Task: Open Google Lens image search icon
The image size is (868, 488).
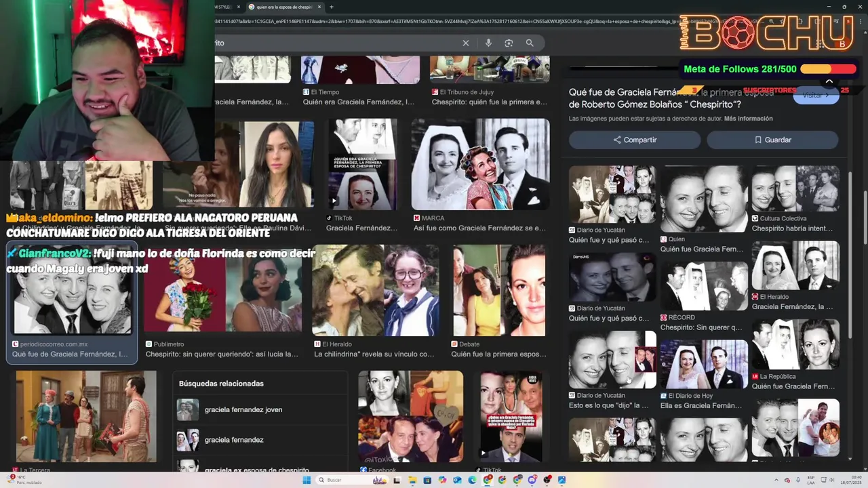Action: click(x=509, y=43)
